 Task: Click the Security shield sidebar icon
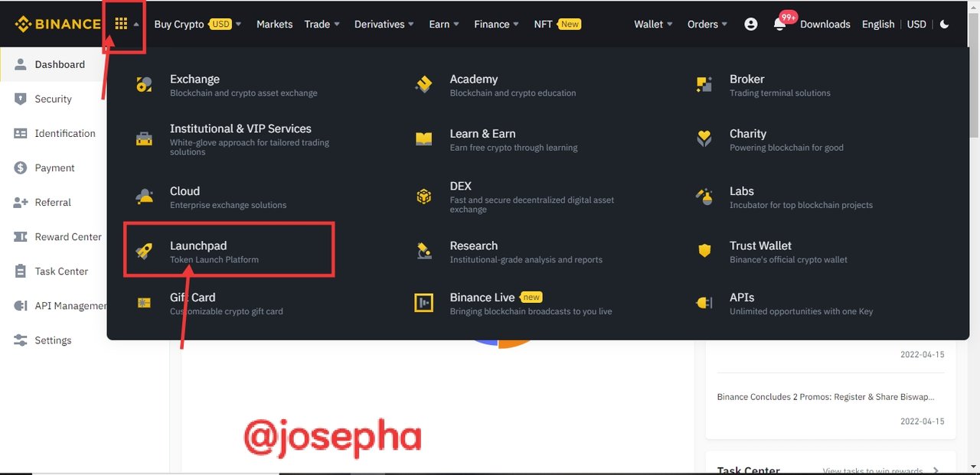[x=21, y=99]
